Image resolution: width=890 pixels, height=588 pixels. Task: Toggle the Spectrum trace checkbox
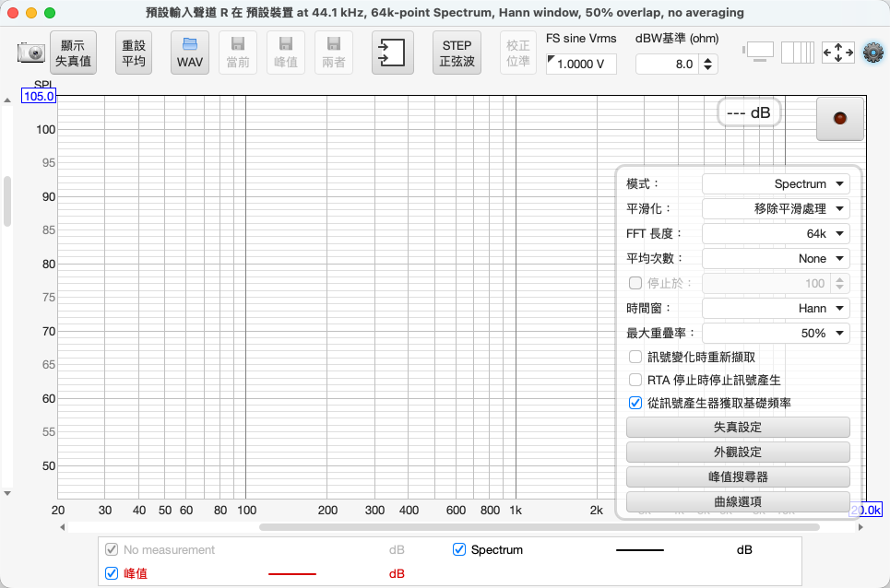coord(459,549)
